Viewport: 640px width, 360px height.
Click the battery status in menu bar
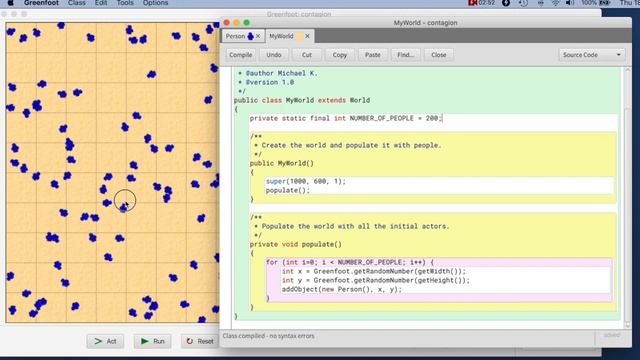596,3
